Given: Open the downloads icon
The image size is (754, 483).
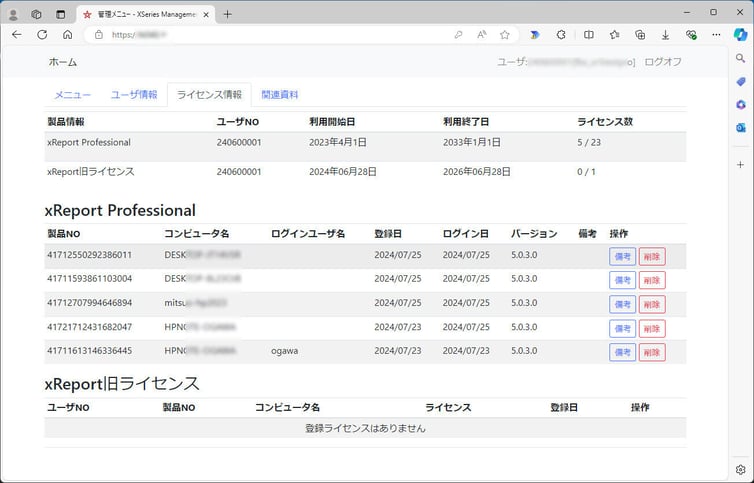Looking at the screenshot, I should pos(666,35).
